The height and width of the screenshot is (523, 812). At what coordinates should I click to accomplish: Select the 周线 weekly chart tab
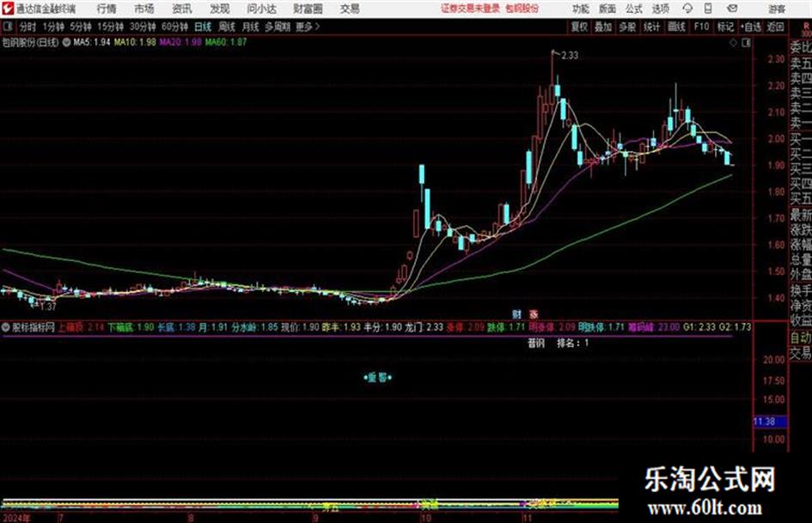click(227, 27)
